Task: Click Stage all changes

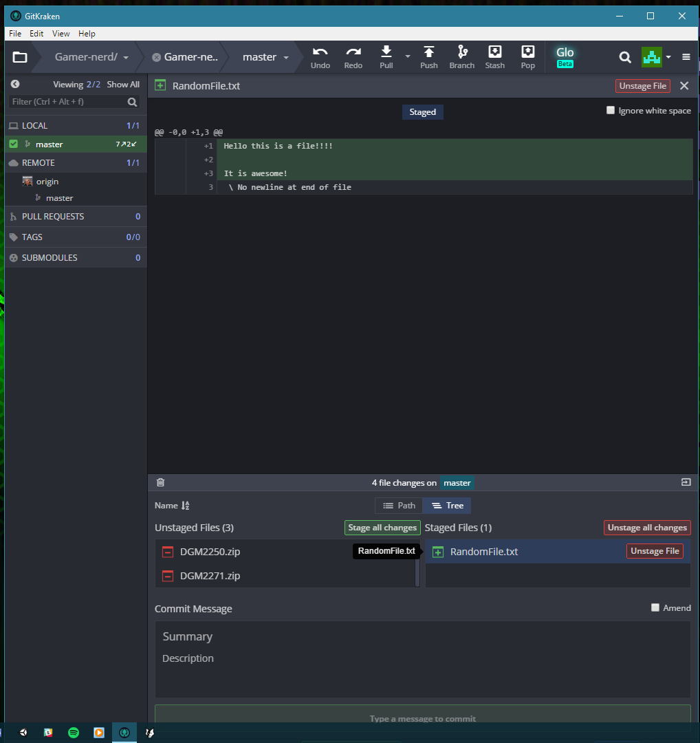Action: pos(382,528)
